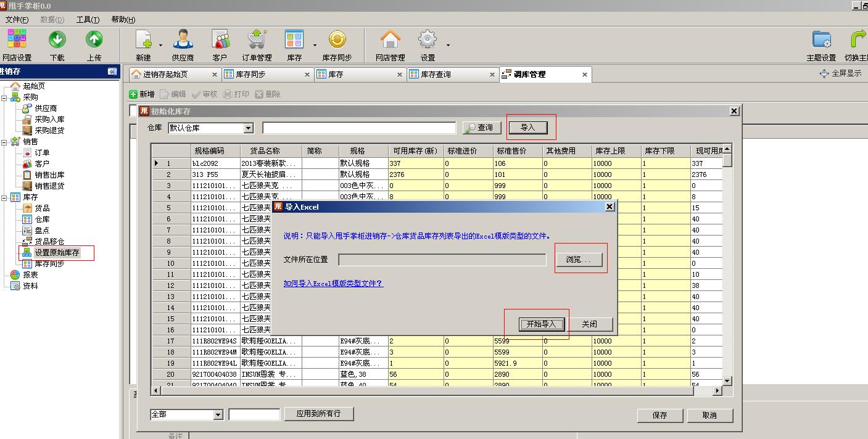This screenshot has width=868, height=439.
Task: Collapse the 库存 tree node
Action: [5, 197]
